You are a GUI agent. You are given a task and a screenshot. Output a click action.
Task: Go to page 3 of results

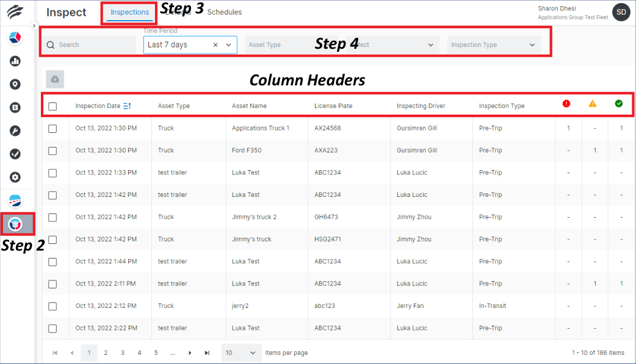click(x=122, y=352)
